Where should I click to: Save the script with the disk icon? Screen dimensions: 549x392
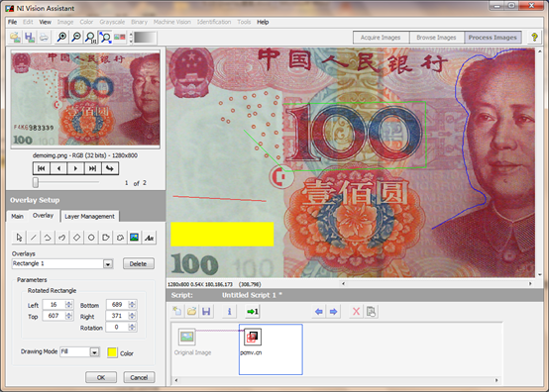[206, 311]
